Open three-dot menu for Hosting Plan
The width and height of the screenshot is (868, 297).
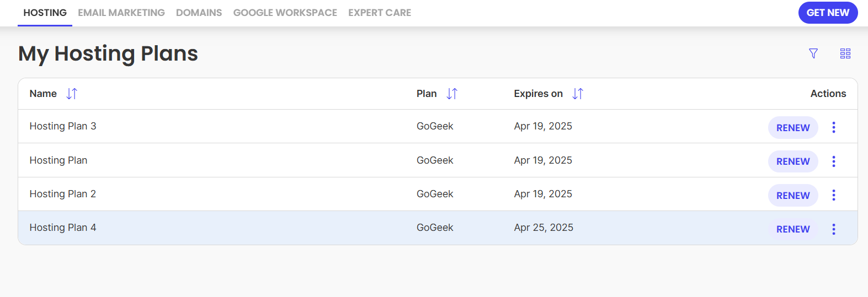[x=834, y=161]
